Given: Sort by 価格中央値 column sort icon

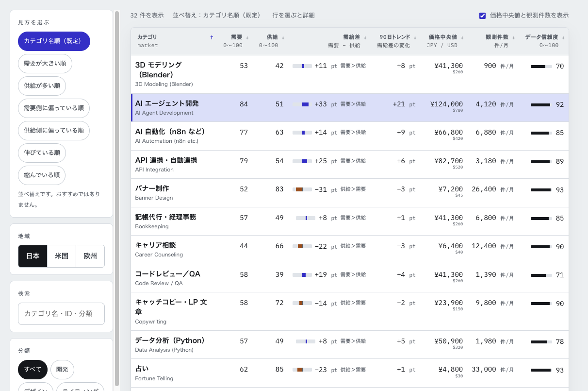Looking at the screenshot, I should point(462,37).
